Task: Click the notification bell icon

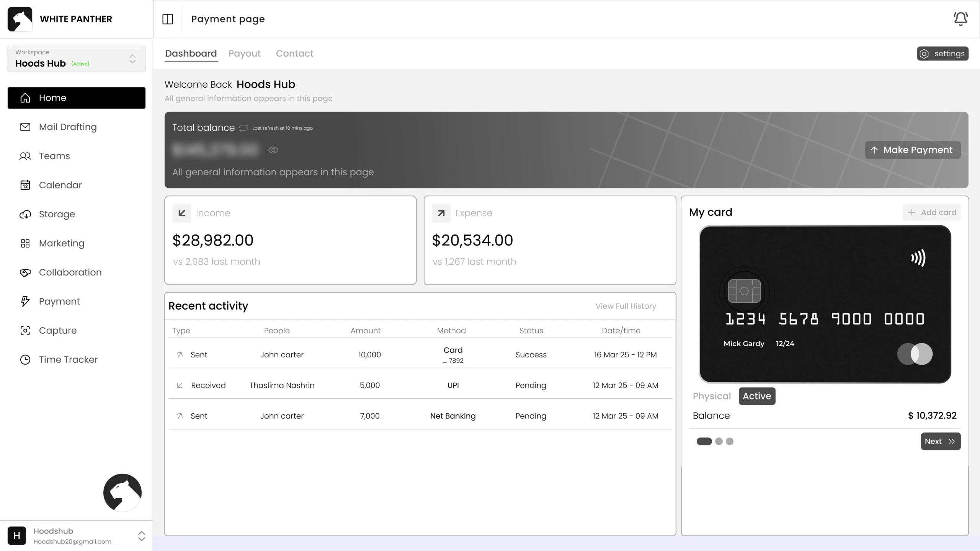Action: 960,19
